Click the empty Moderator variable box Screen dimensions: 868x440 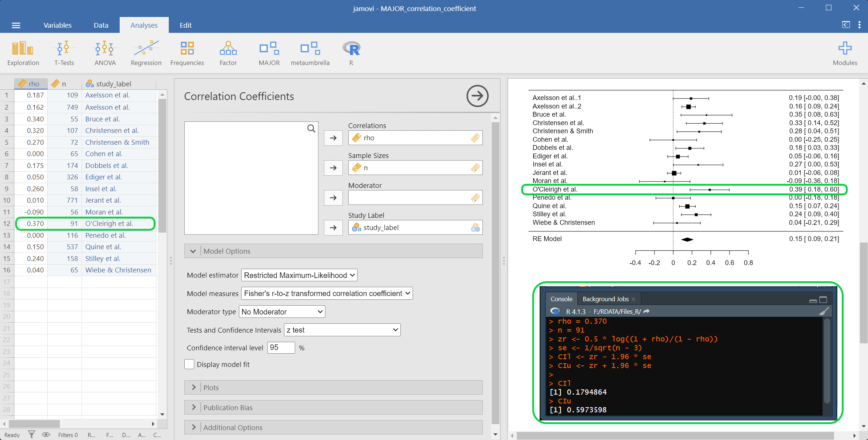(415, 197)
